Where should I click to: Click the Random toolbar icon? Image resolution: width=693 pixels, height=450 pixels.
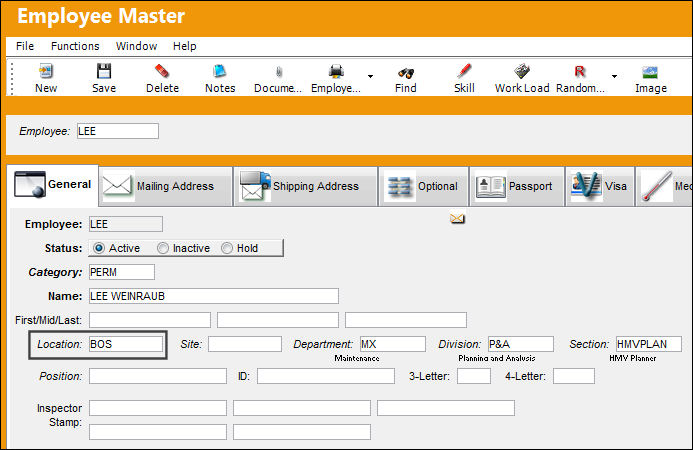[580, 71]
